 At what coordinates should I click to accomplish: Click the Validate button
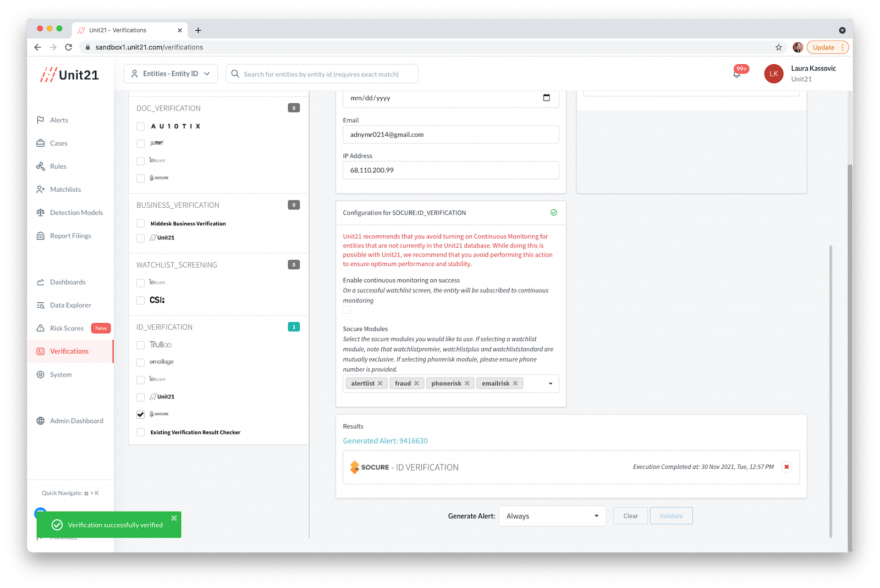point(671,516)
